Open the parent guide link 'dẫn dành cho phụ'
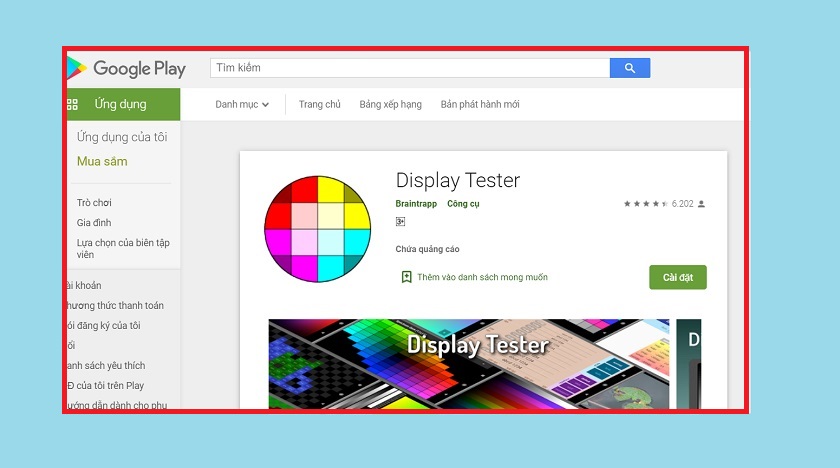840x468 pixels. click(x=117, y=404)
